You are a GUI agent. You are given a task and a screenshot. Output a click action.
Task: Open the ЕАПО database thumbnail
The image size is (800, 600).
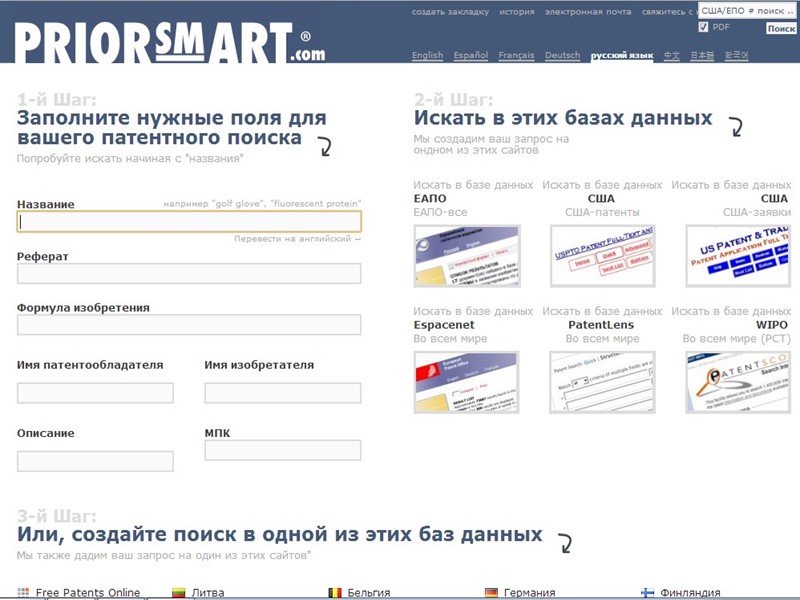click(467, 256)
